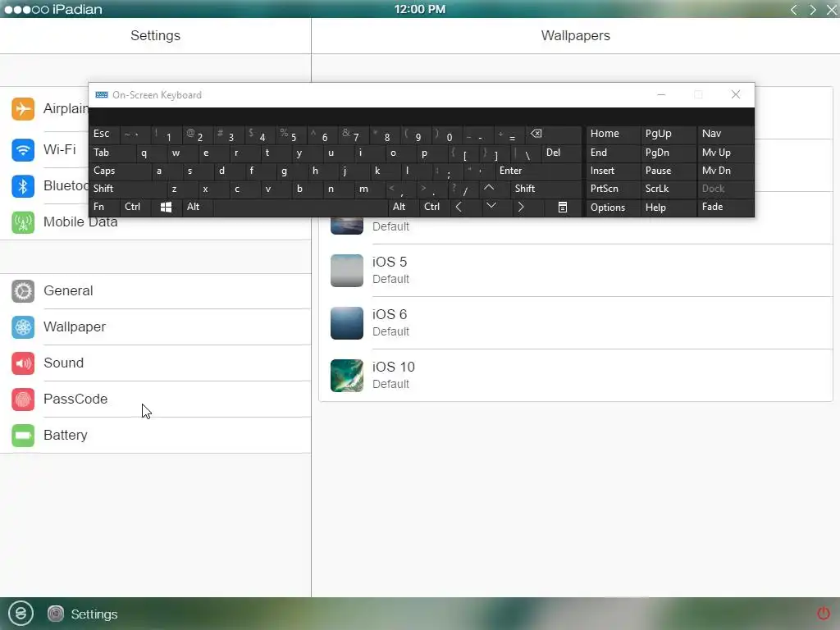Click the Mv Up key on keyboard

pos(725,153)
